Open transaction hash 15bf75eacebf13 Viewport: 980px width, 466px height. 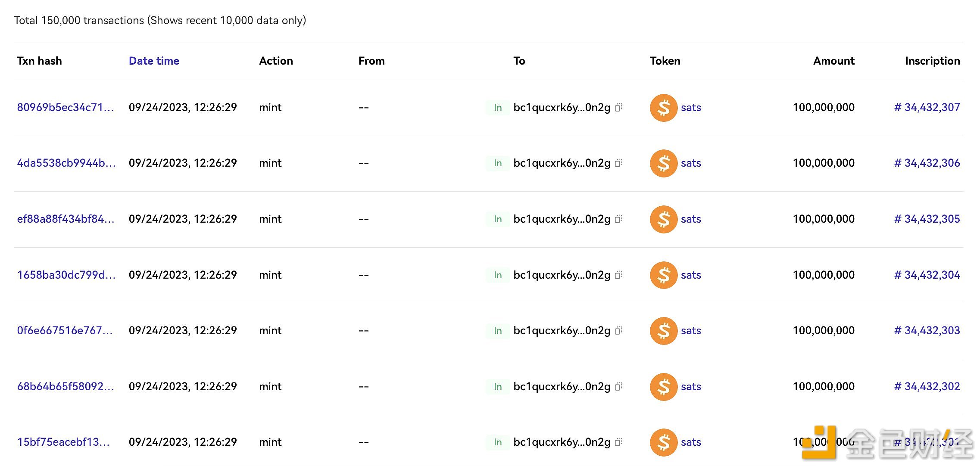point(63,442)
